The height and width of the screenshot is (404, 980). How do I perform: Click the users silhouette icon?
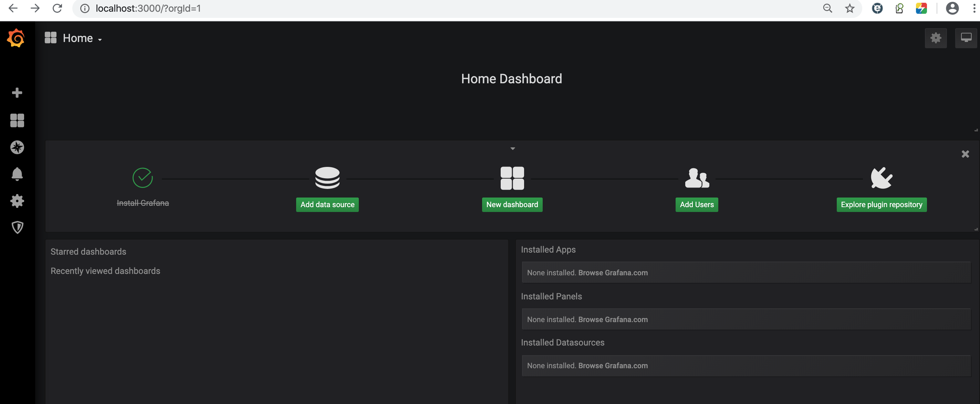coord(697,178)
